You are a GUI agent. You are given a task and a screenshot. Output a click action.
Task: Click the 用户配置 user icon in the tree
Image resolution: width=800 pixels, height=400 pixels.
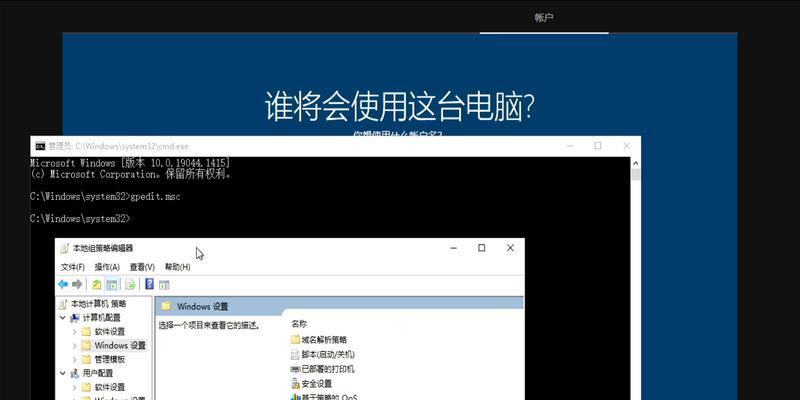tap(74, 373)
